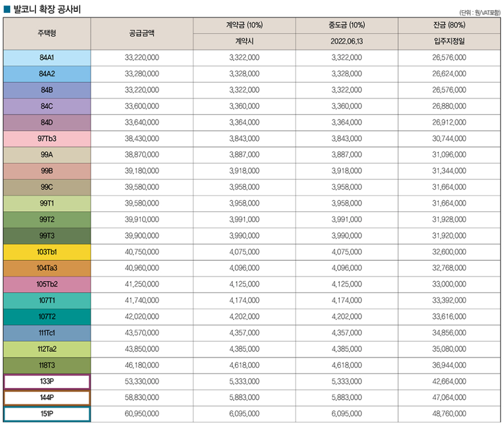Select the 111Tc1 type cell
The image size is (504, 424).
47,333
